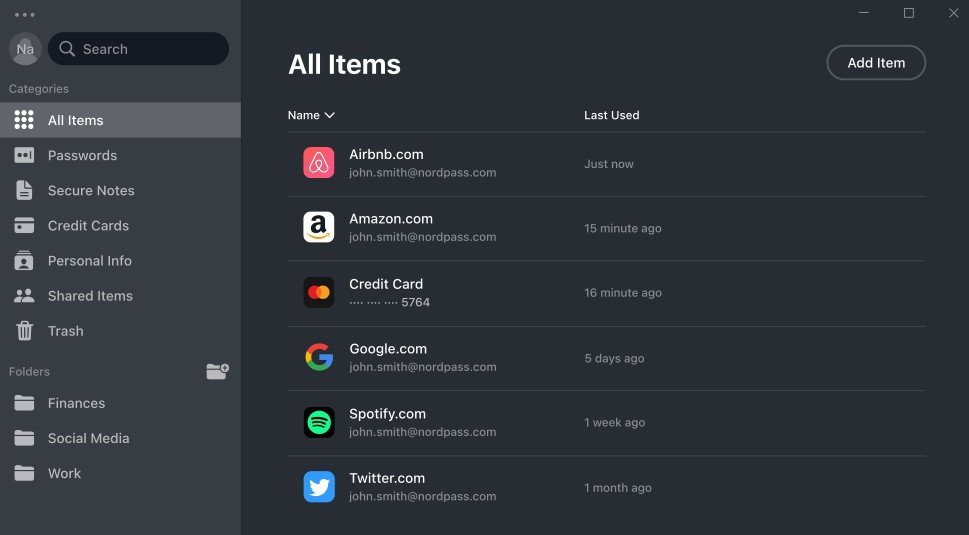The image size is (969, 535).
Task: Select the Mastercard credit card icon
Action: [319, 292]
